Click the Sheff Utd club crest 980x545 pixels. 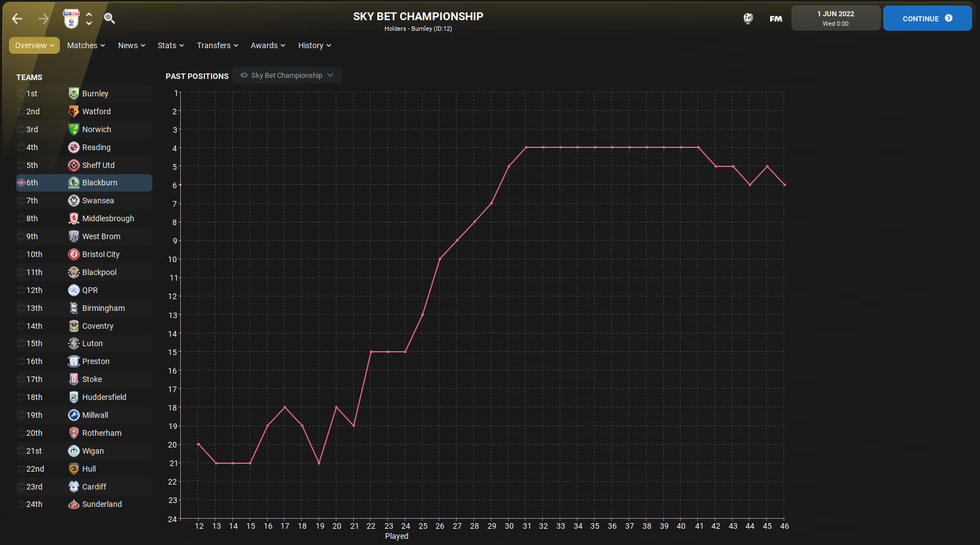pyautogui.click(x=74, y=165)
